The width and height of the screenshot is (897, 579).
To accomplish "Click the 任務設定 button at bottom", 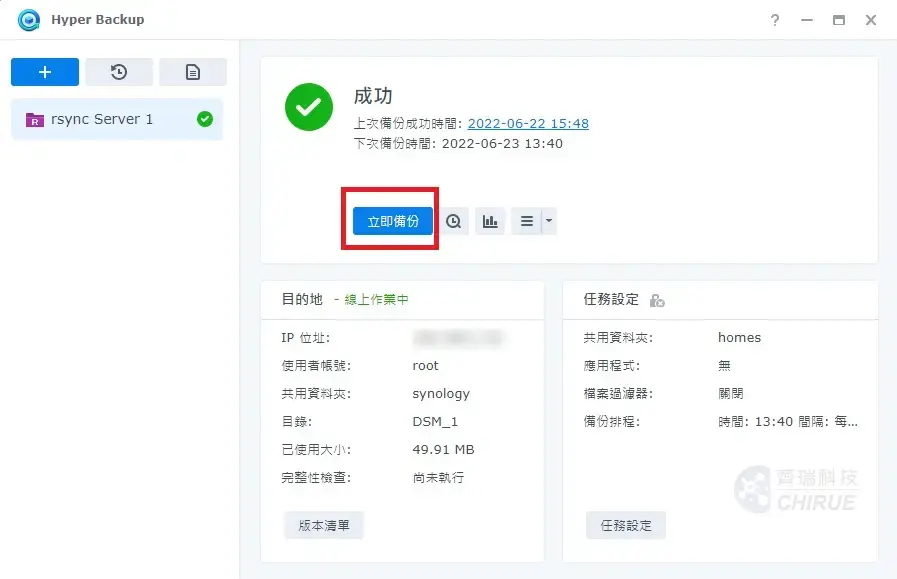I will 626,525.
